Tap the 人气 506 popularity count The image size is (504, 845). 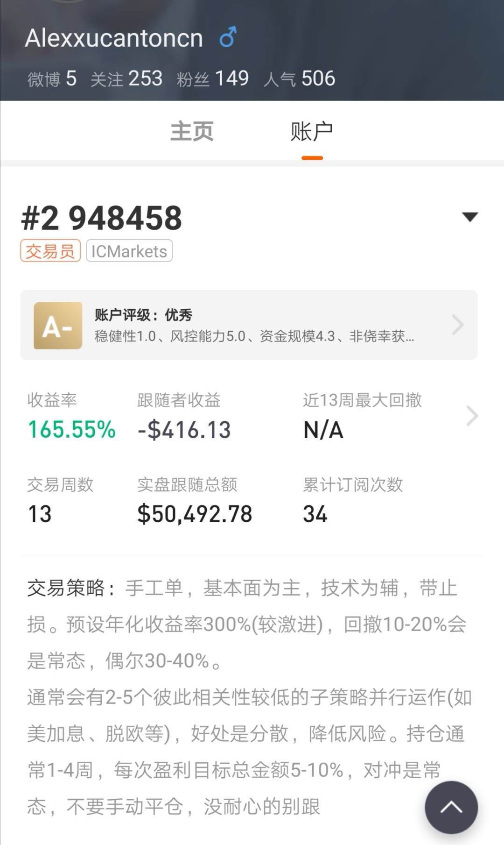click(299, 78)
